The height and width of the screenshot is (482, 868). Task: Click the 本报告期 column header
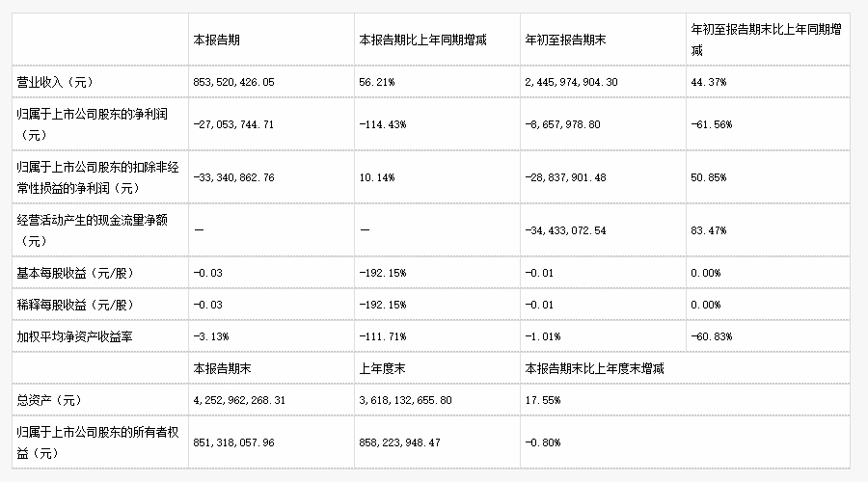pos(216,40)
